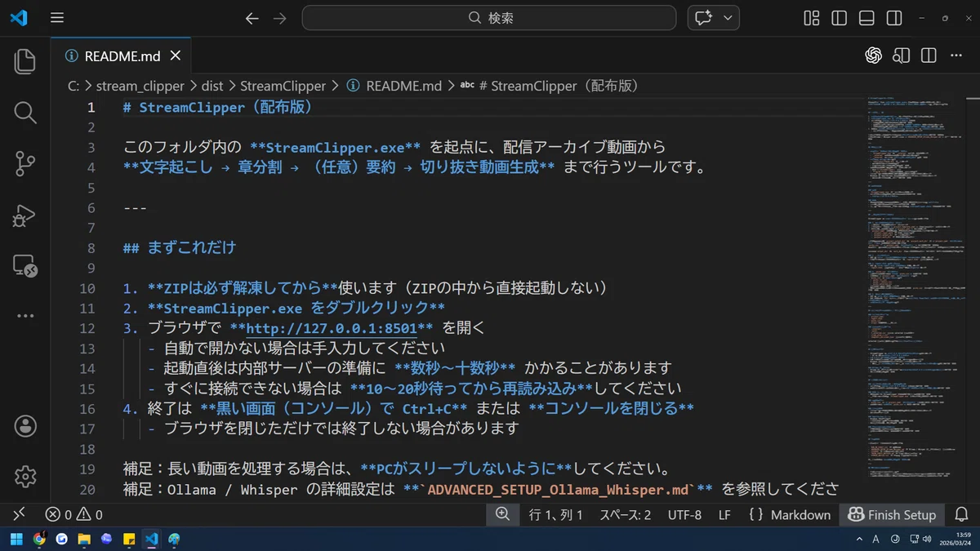Image resolution: width=980 pixels, height=551 pixels.
Task: Open a remote window via status bar
Action: [x=19, y=514]
